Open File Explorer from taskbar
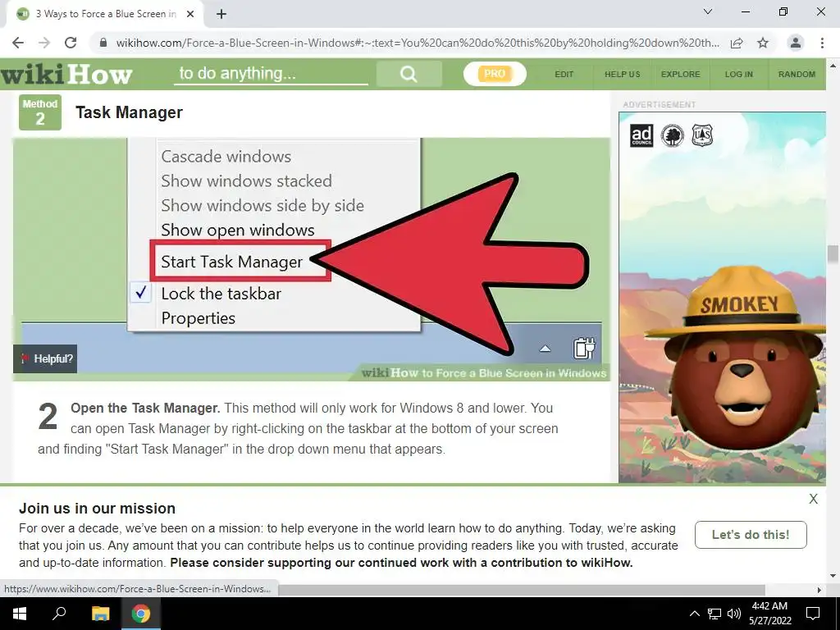The height and width of the screenshot is (630, 840). (x=100, y=614)
